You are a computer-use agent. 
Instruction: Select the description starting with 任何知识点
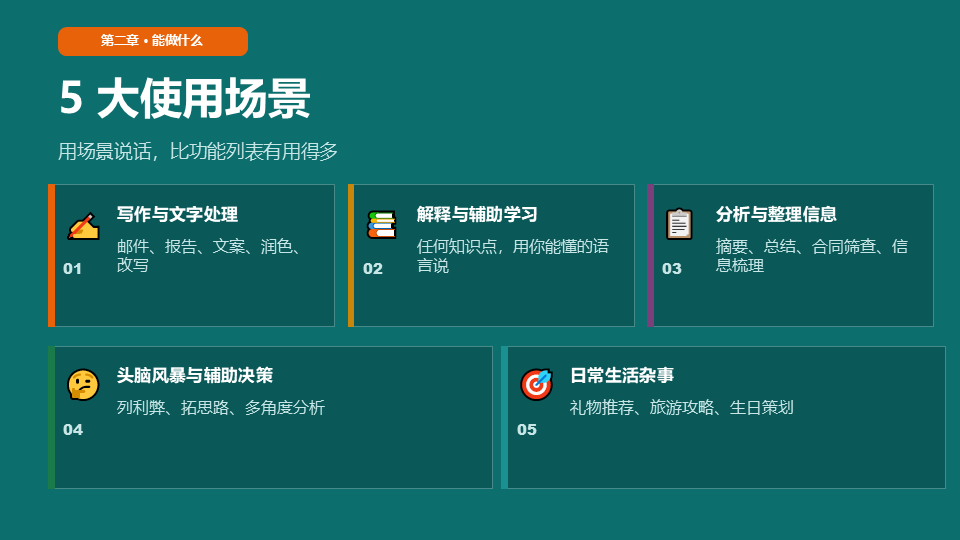512,256
